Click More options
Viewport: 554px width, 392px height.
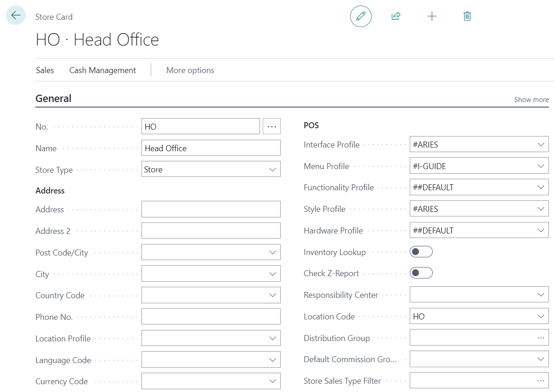pos(190,70)
